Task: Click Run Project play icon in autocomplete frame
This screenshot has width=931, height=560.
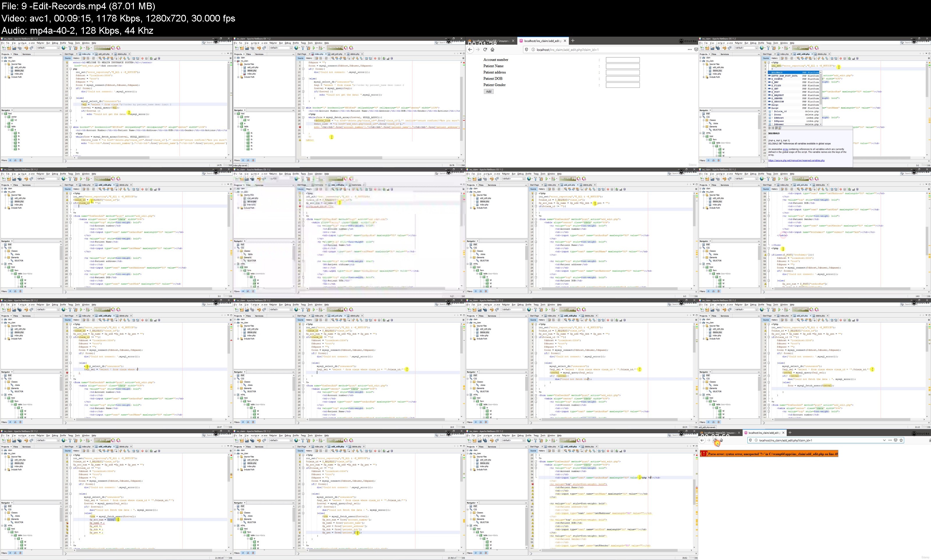Action: [779, 48]
